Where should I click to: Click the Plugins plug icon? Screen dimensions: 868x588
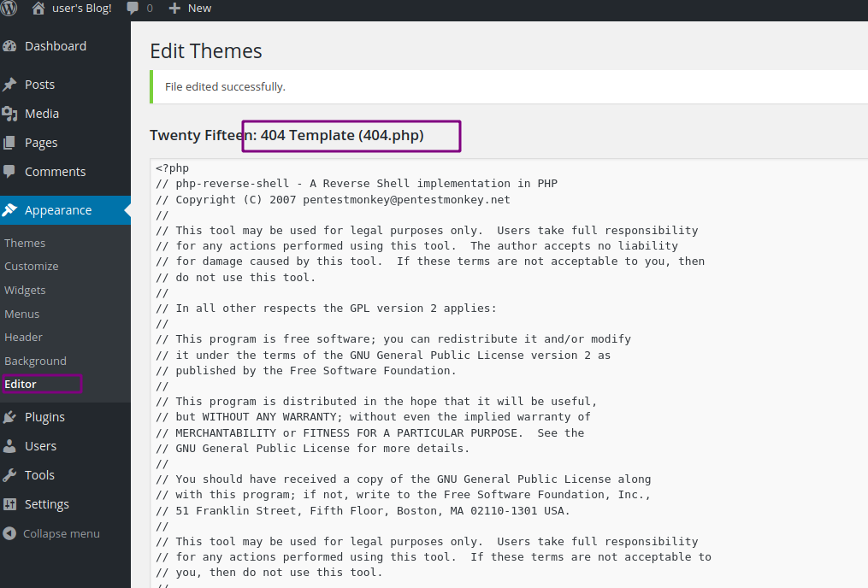click(x=10, y=417)
